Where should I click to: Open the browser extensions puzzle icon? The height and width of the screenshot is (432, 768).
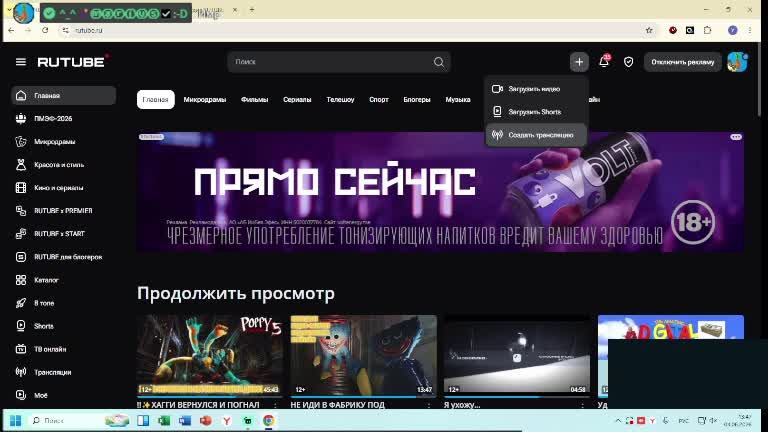(x=707, y=30)
